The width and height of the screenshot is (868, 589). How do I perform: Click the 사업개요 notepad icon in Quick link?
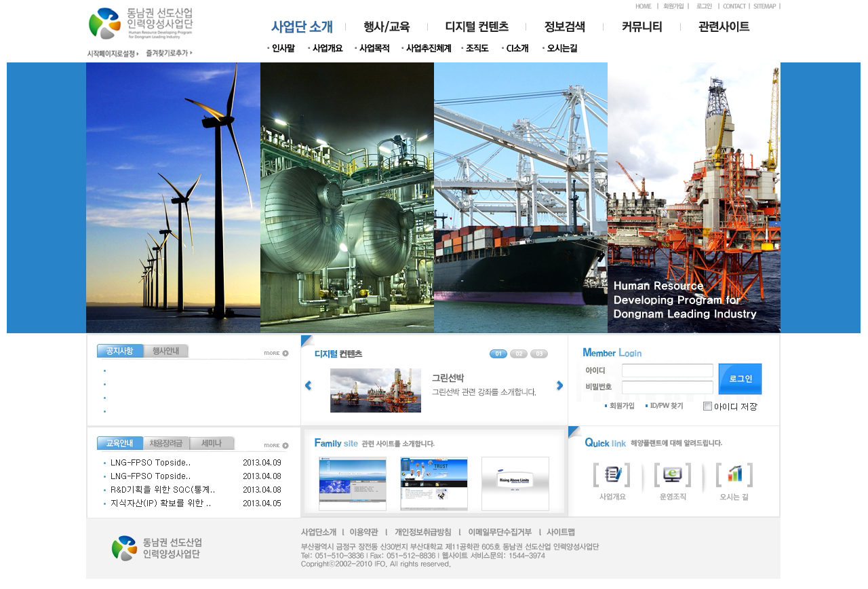[x=612, y=474]
